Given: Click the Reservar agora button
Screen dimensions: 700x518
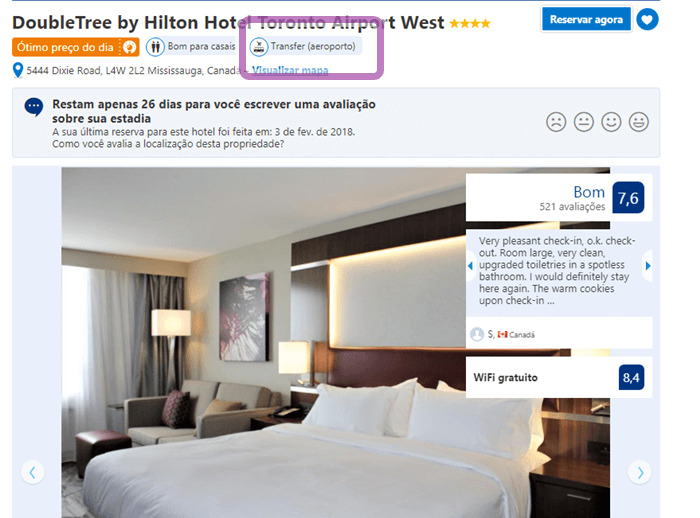Looking at the screenshot, I should click(586, 20).
